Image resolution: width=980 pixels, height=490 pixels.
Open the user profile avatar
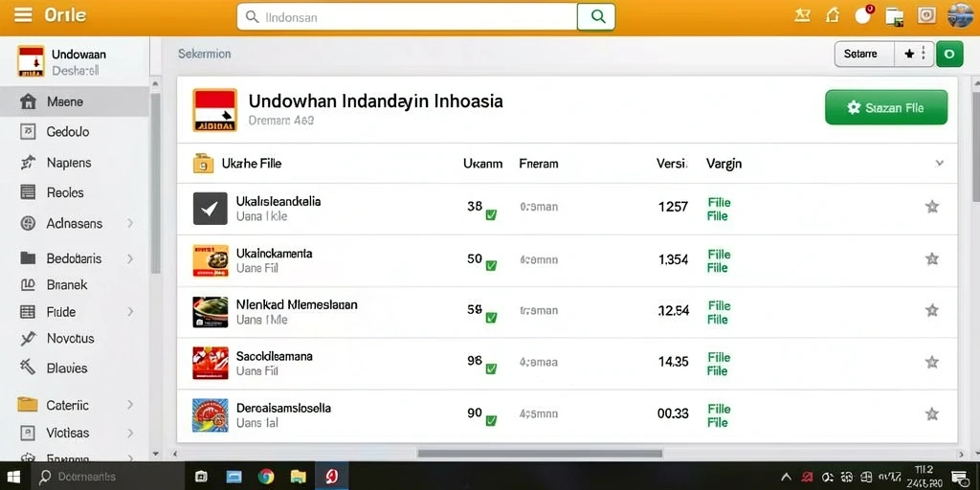point(960,15)
